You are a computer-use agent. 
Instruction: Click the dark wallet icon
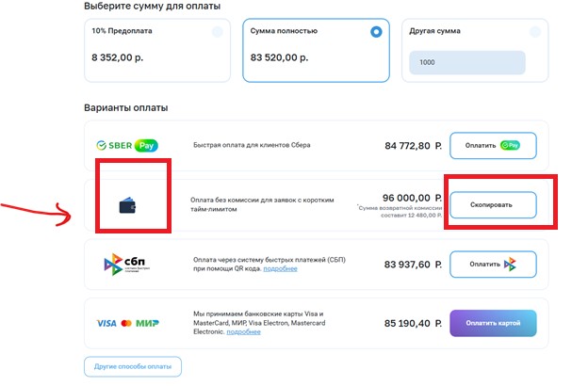(x=127, y=205)
